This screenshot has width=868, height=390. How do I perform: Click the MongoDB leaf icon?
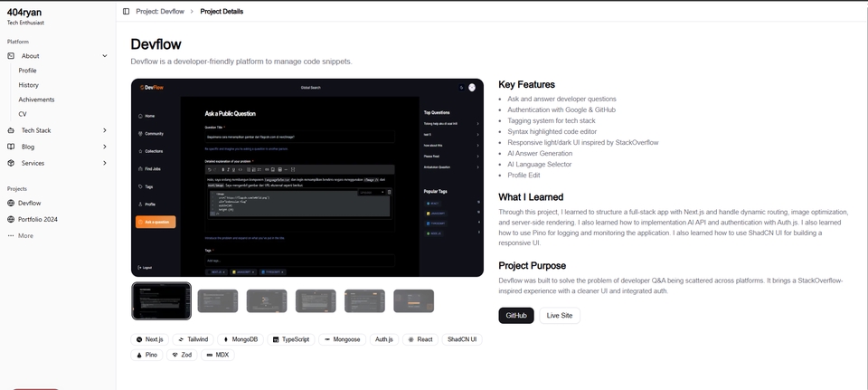226,339
